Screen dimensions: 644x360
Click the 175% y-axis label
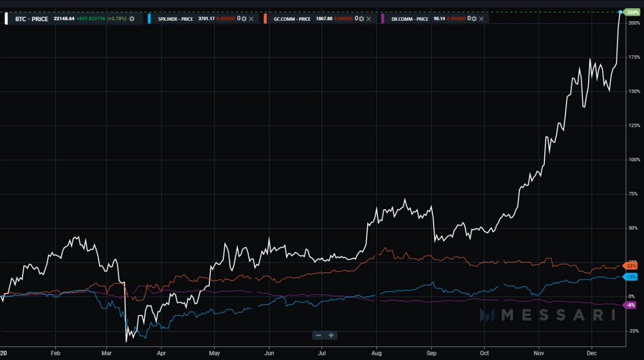click(x=634, y=57)
